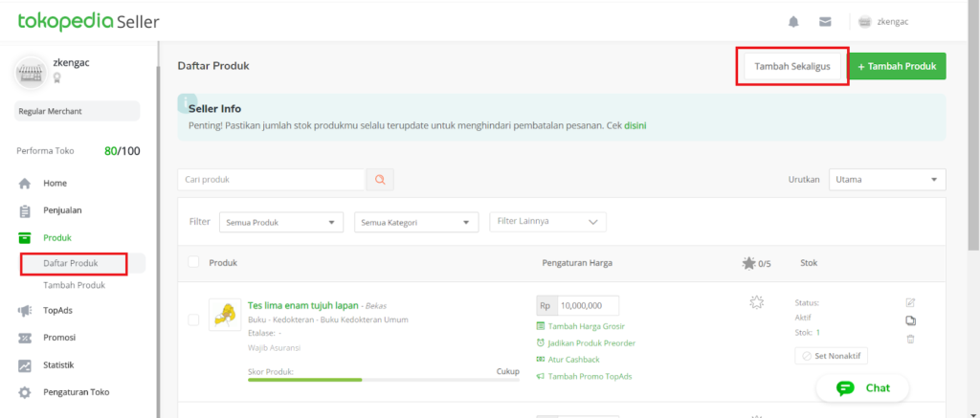Screen dimensions: 980x418
Task: Click the edit pencil icon for product
Action: [x=911, y=303]
